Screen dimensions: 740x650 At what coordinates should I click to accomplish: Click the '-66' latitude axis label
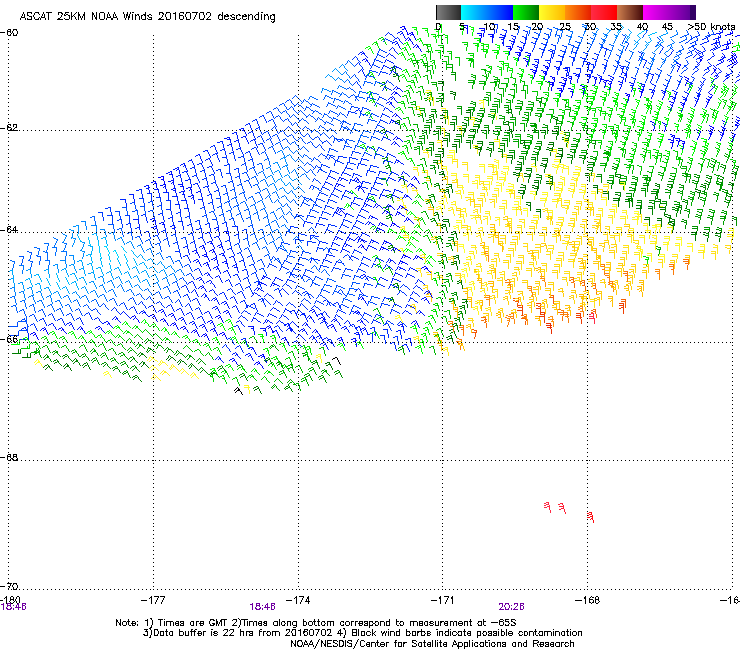coord(9,339)
